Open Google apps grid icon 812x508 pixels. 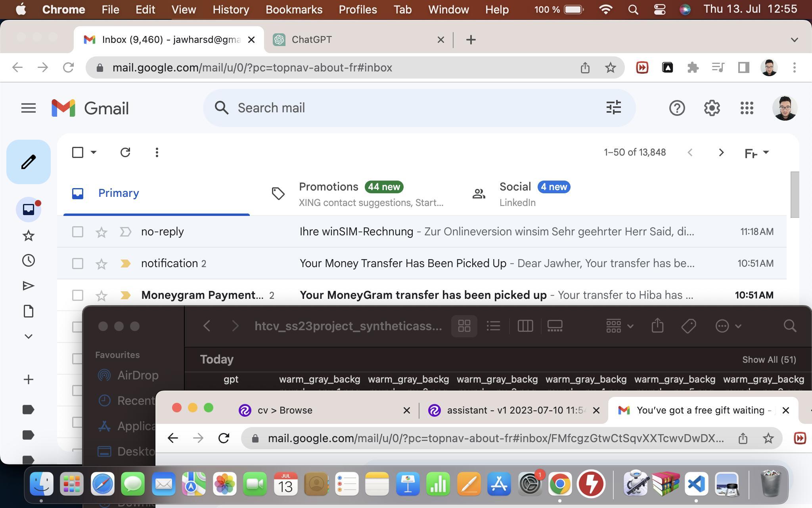747,108
